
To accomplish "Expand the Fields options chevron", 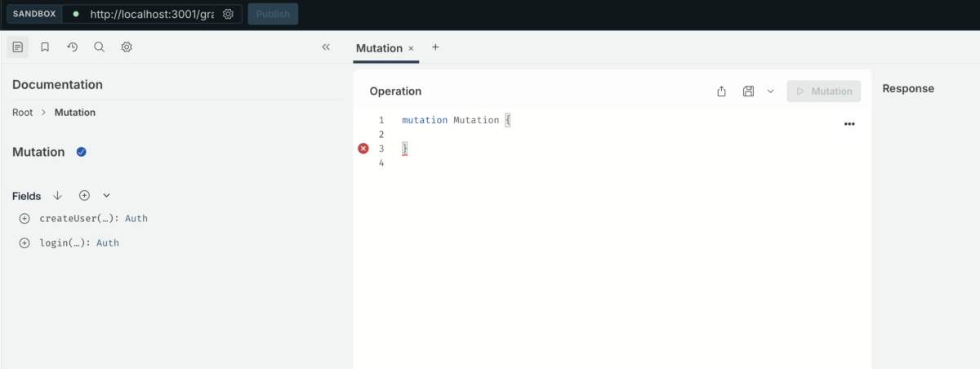I will [106, 196].
